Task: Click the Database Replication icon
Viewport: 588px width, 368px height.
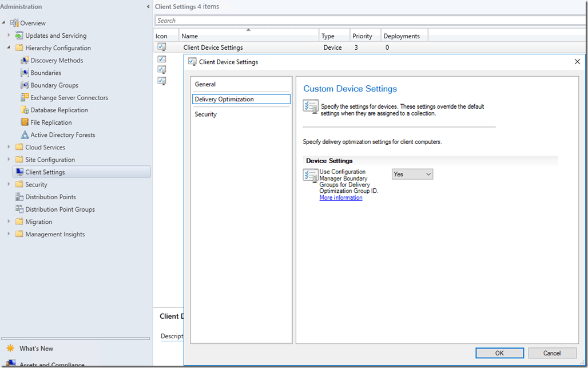Action: 25,110
